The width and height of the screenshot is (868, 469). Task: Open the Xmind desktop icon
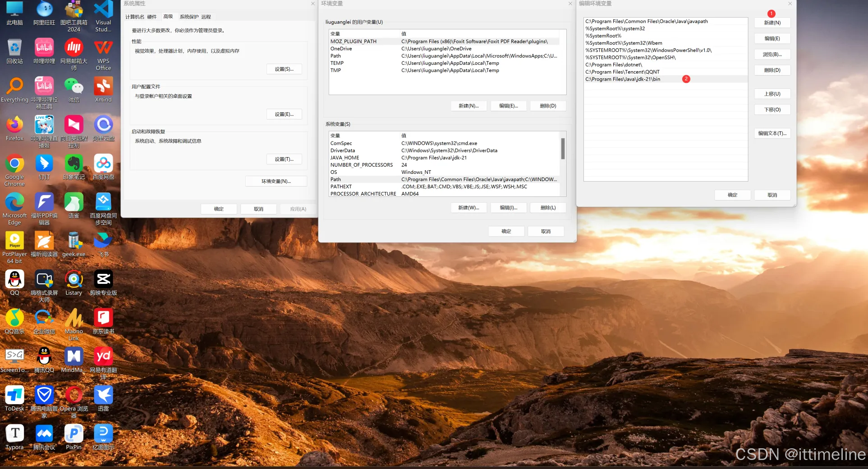click(103, 90)
